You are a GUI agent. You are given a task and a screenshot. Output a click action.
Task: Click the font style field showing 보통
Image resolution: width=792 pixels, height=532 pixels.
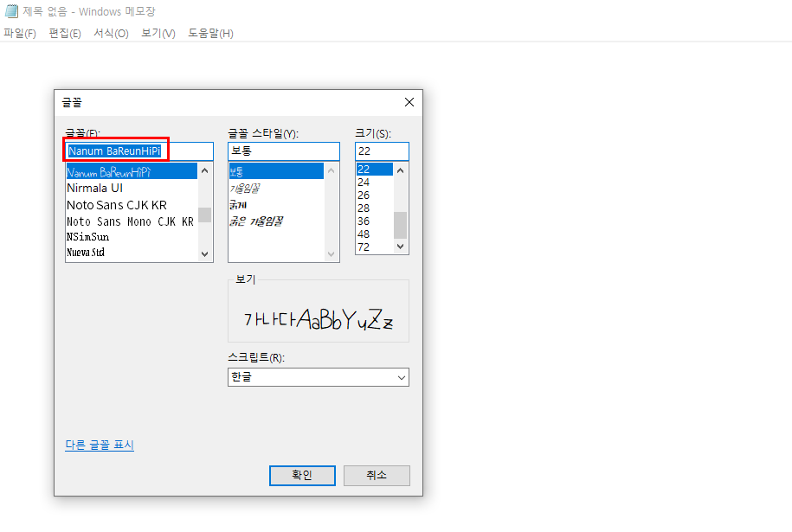point(284,151)
